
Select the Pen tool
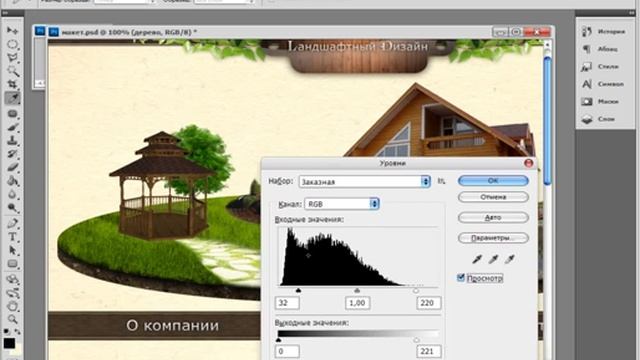point(12,223)
